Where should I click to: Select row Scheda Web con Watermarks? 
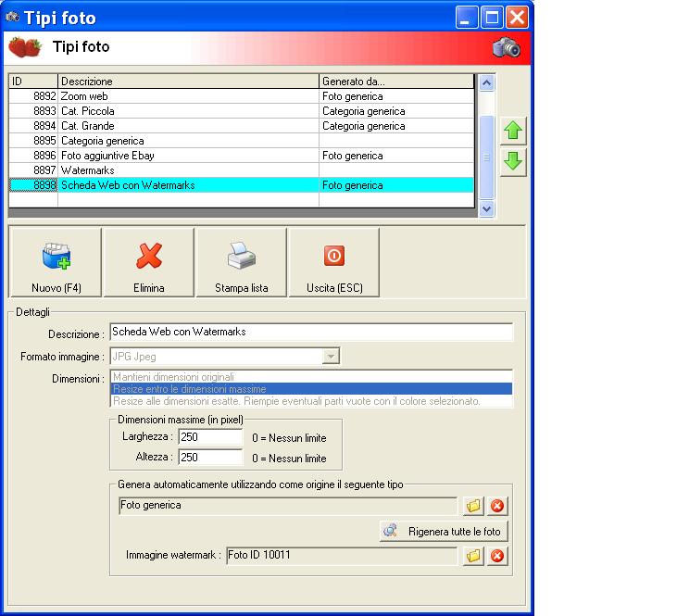point(242,185)
